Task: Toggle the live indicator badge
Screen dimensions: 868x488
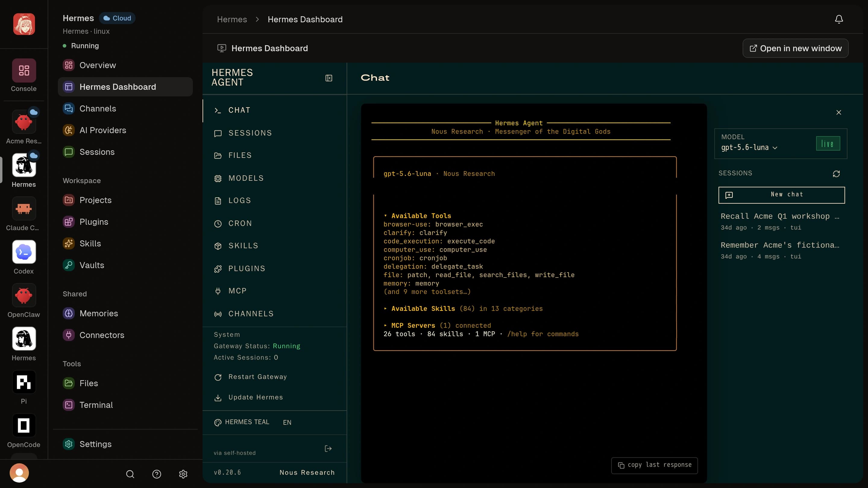Action: (828, 143)
